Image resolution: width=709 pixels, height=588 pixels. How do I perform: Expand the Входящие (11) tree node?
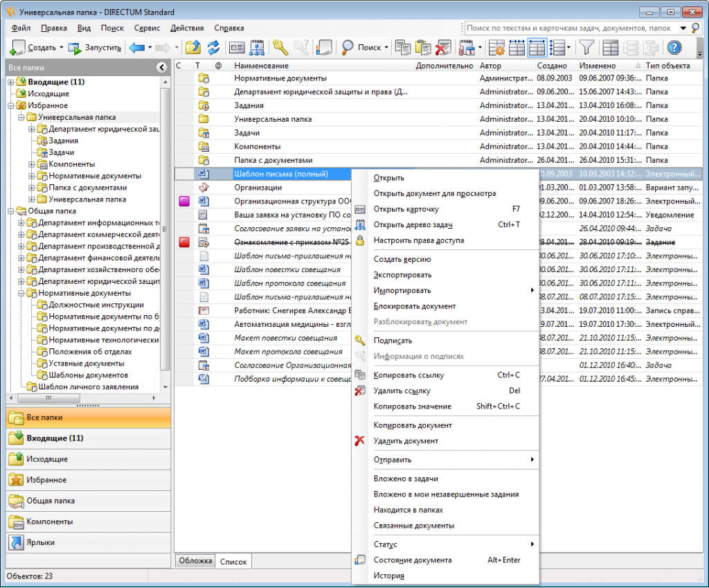[11, 82]
